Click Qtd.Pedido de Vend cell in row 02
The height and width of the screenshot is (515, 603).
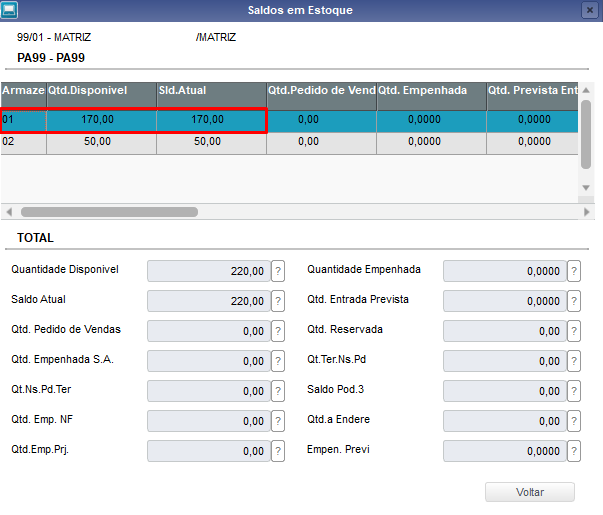point(321,142)
